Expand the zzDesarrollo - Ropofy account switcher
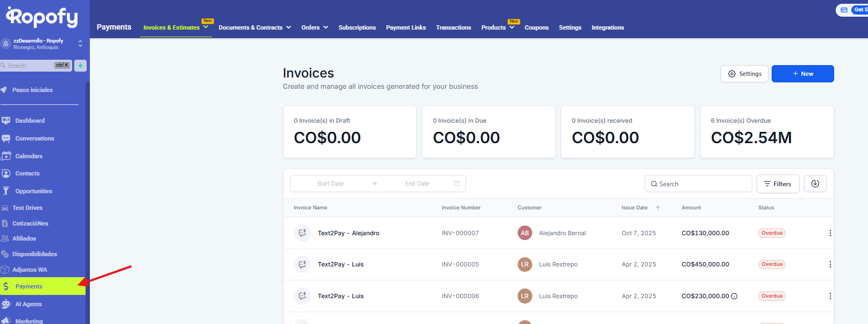The width and height of the screenshot is (868, 324). coord(80,44)
